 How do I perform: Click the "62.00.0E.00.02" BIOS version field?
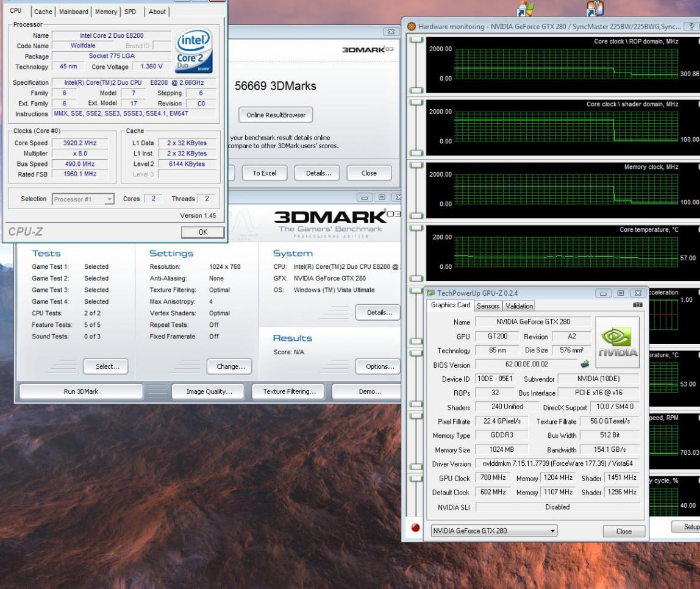[527, 364]
